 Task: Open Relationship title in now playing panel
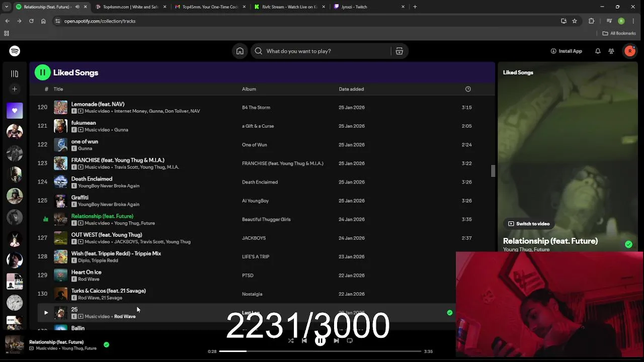pyautogui.click(x=550, y=241)
